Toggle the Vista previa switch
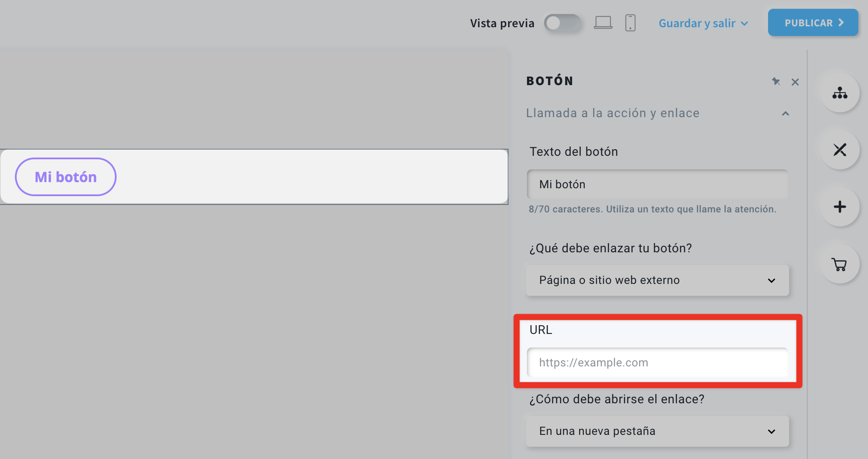 [x=562, y=23]
